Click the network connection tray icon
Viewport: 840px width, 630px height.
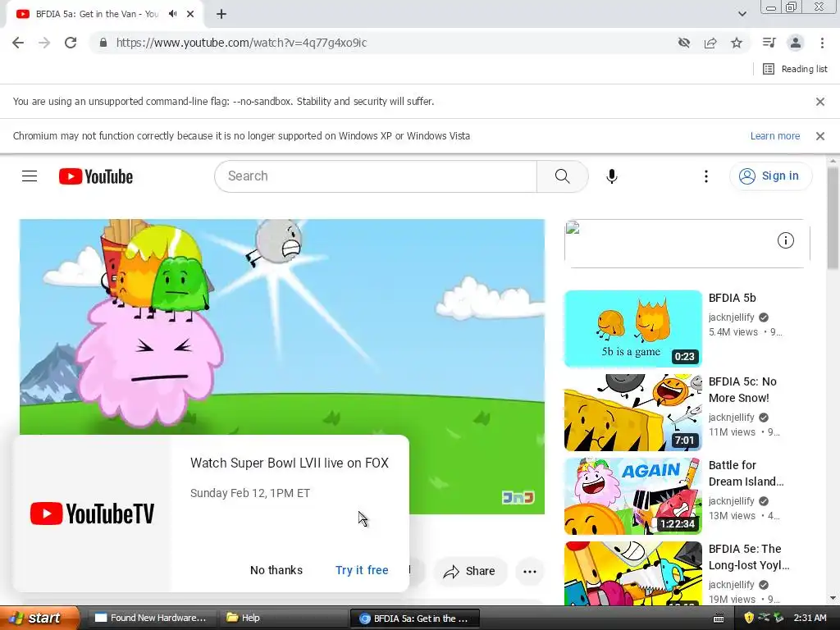(764, 619)
